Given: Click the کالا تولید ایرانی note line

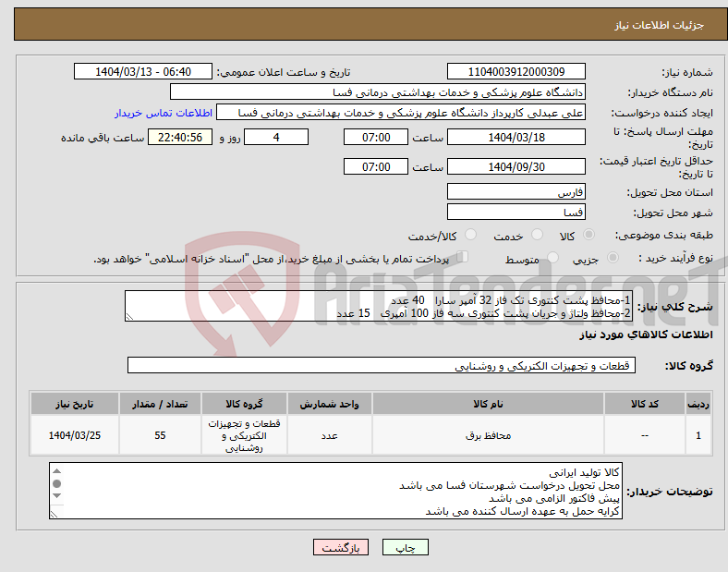Looking at the screenshot, I should click(584, 472).
